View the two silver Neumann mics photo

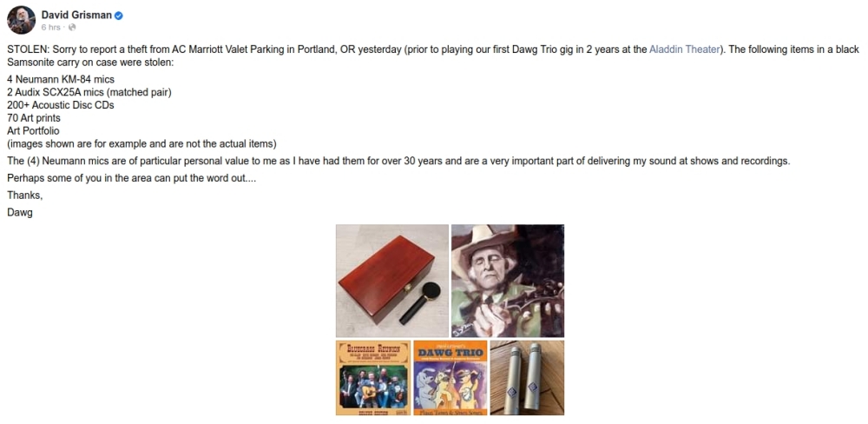pyautogui.click(x=527, y=377)
